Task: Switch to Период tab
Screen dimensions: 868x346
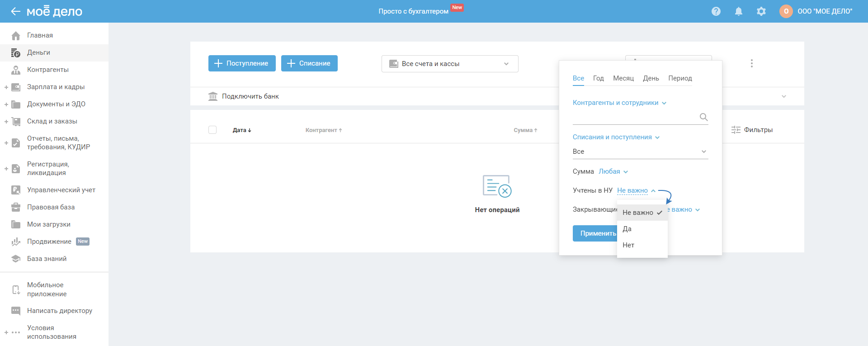Action: [680, 78]
